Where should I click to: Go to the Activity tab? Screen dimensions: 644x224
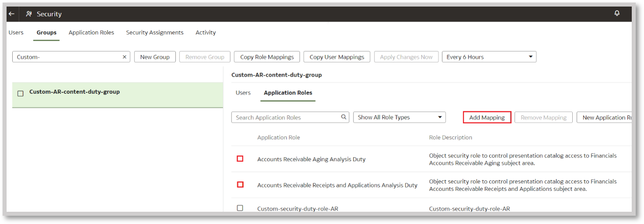[x=206, y=33]
